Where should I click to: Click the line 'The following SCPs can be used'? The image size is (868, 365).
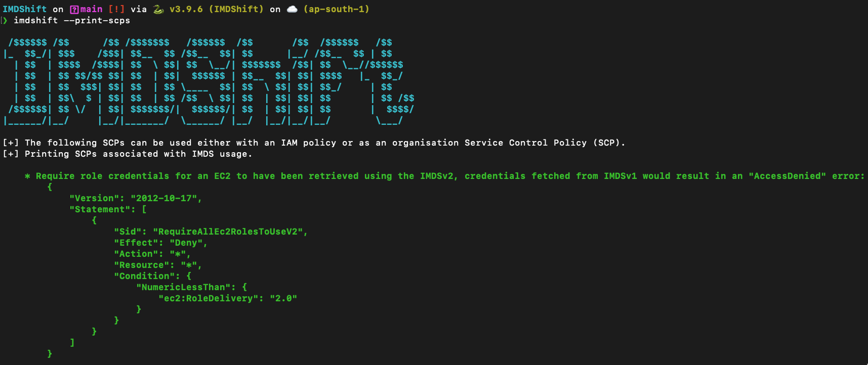pos(314,143)
